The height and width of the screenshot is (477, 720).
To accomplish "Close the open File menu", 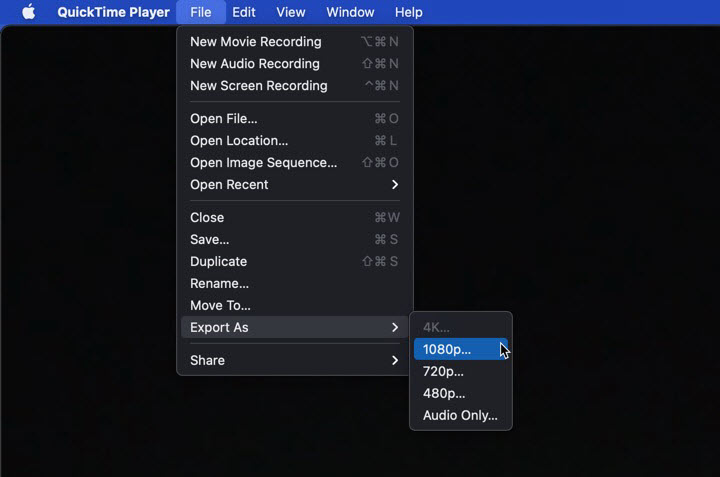I will point(201,12).
